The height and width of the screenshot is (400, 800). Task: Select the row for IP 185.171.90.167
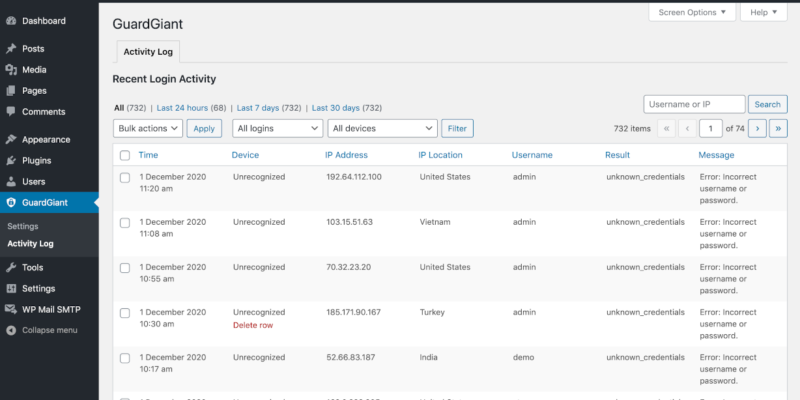[125, 313]
